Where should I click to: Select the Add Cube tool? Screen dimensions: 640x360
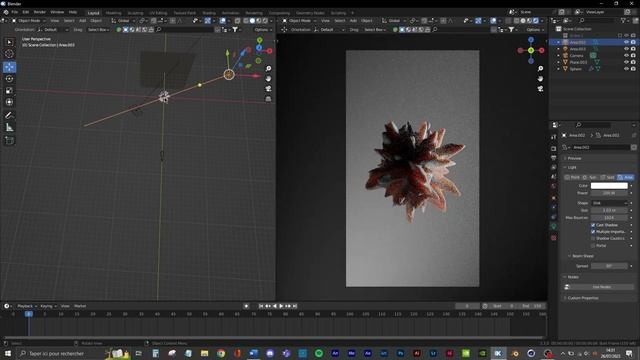(x=9, y=140)
